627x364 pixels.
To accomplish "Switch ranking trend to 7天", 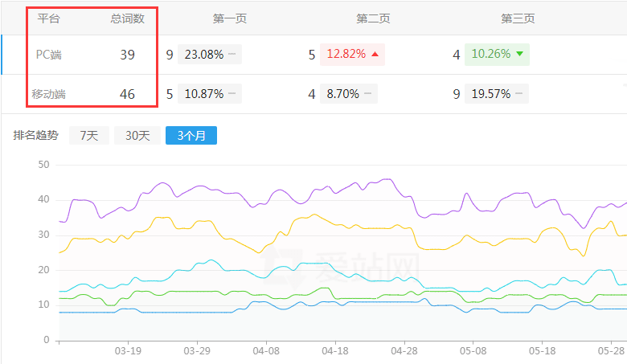I will pos(88,136).
